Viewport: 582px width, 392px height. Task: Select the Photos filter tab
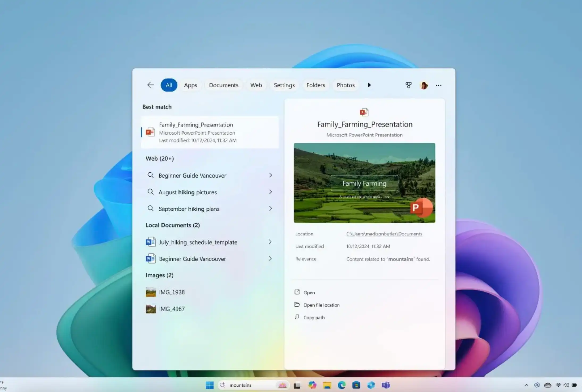pos(346,85)
